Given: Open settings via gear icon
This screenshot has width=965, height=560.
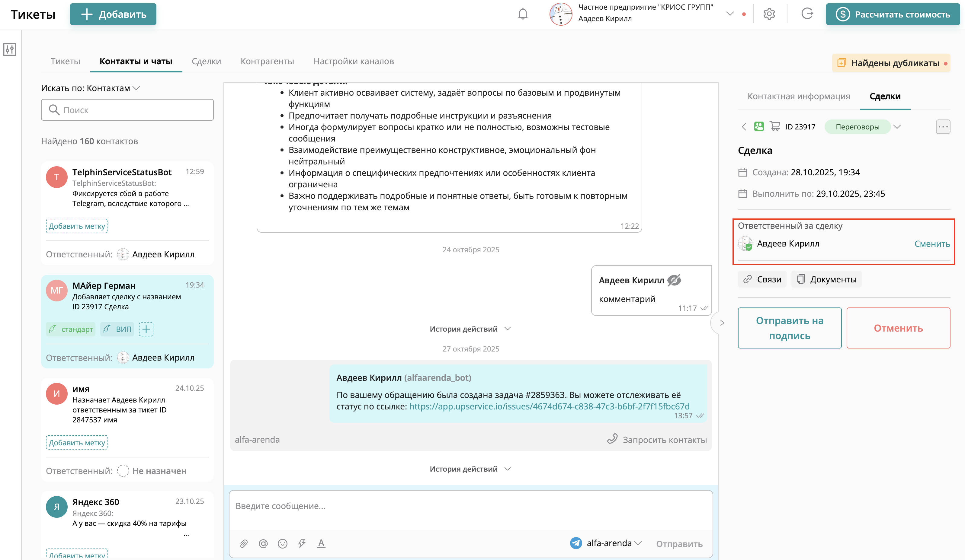Looking at the screenshot, I should (769, 14).
